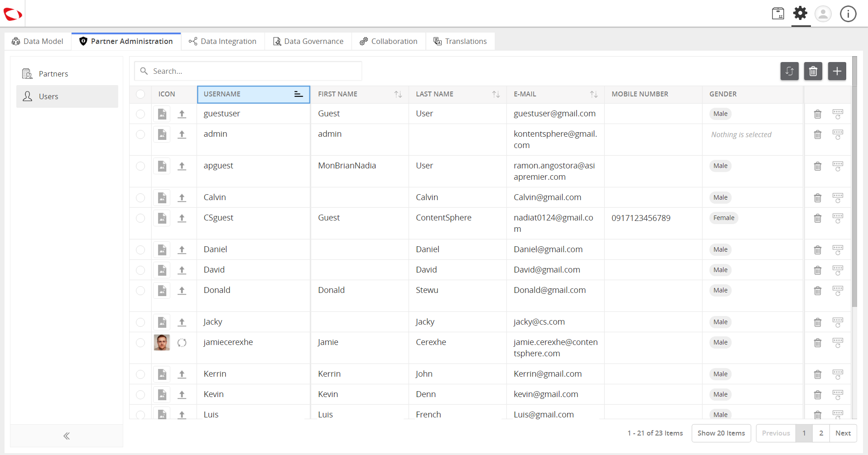Upload icon for Calvin row
Image resolution: width=868 pixels, height=455 pixels.
(182, 198)
